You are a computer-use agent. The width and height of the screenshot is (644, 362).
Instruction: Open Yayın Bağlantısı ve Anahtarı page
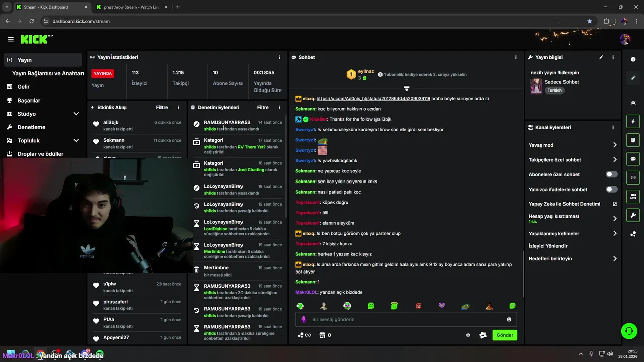48,73
